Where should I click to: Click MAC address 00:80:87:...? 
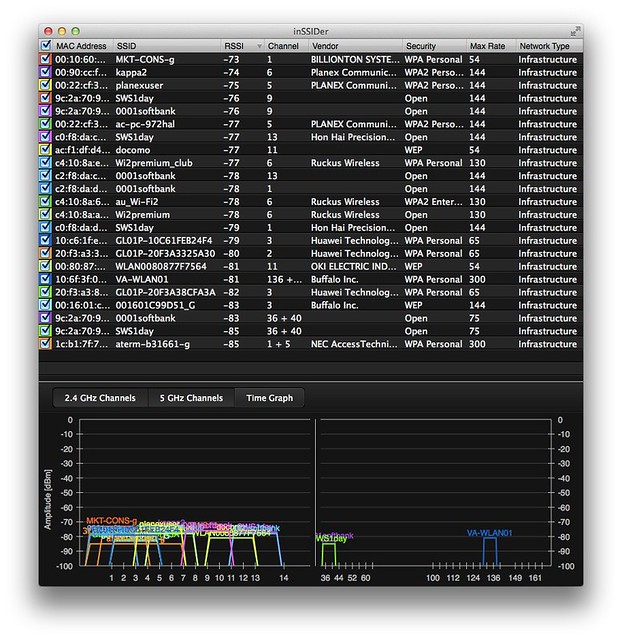80,267
